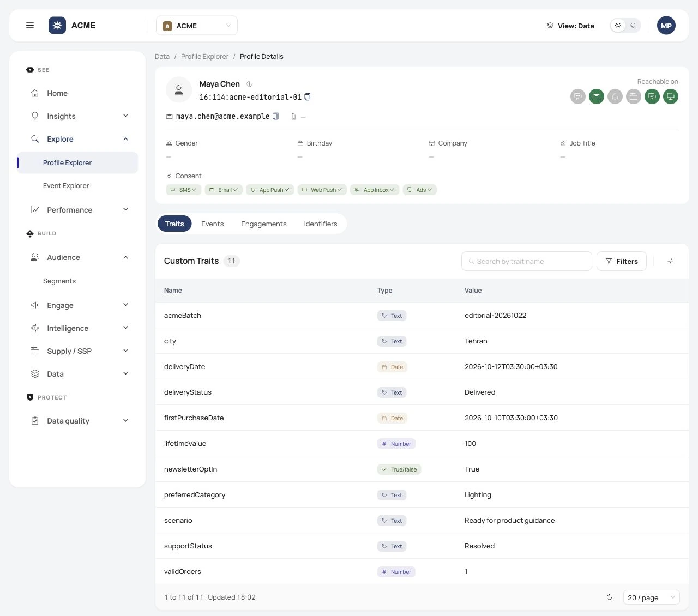
Task: Open View: Data switcher
Action: coord(570,26)
